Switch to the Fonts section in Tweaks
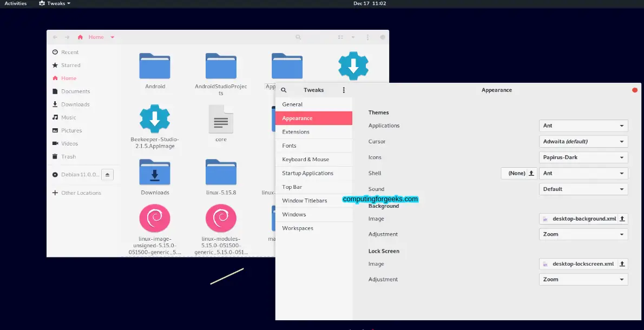The image size is (644, 330). (289, 145)
